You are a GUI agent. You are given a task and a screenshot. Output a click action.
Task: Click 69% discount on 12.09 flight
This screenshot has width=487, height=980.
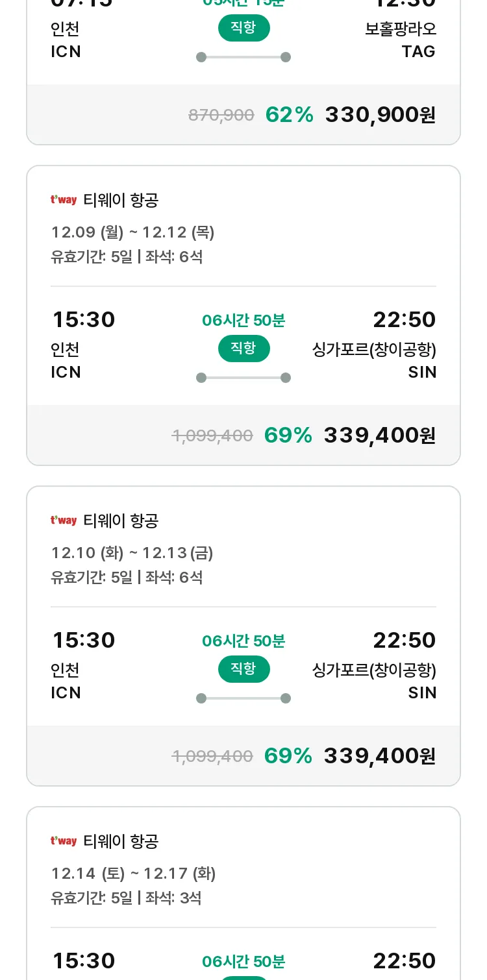288,435
